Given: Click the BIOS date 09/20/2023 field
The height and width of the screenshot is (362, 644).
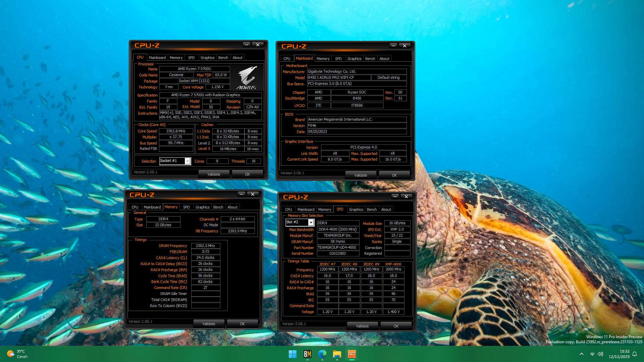Looking at the screenshot, I should click(357, 132).
